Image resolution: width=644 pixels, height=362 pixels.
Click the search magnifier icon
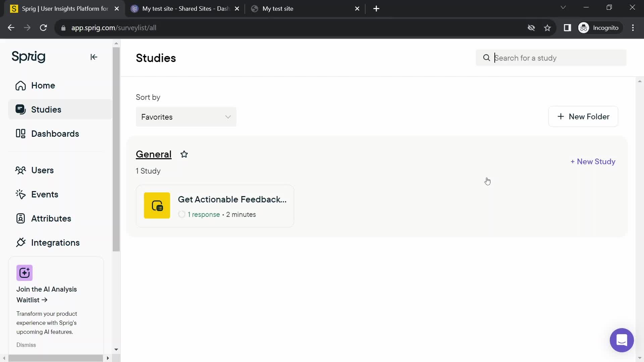(x=486, y=58)
